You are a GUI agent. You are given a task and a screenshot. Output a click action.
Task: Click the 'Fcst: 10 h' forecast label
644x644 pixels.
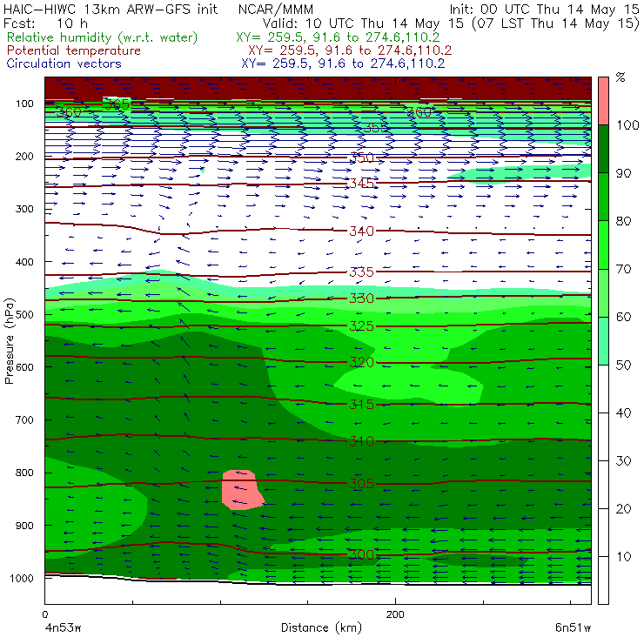pos(45,23)
